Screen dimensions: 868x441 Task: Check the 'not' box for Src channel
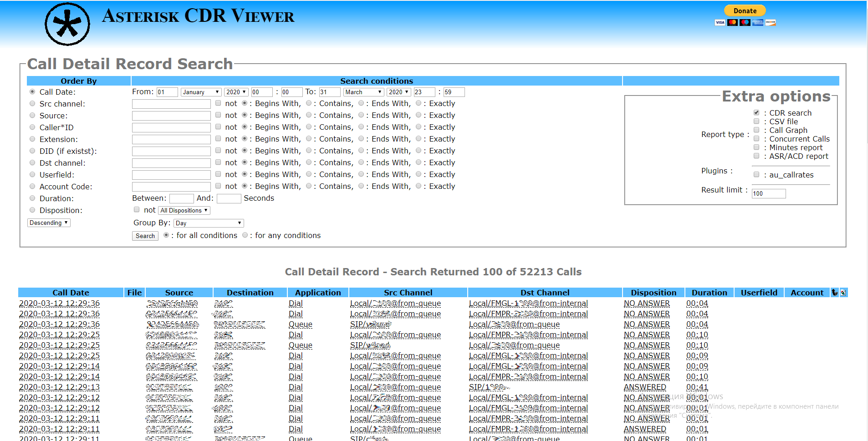218,103
